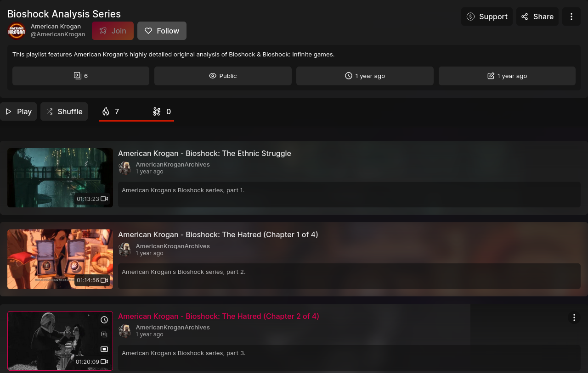Click the 01:13:23 duration label

click(x=88, y=199)
